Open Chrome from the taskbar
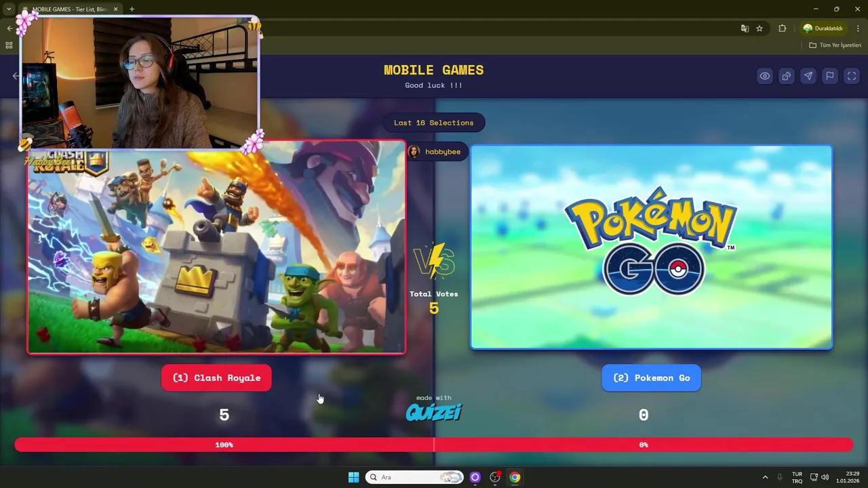Screen dimensions: 868x488 click(515, 477)
